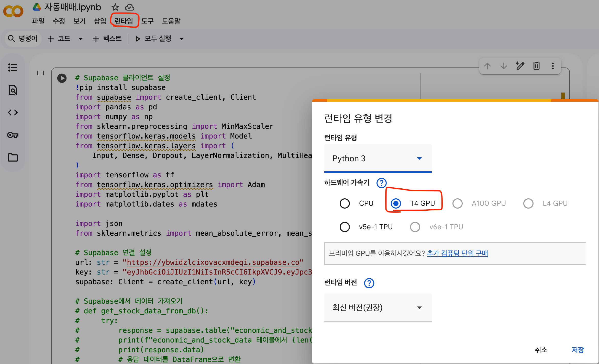
Task: Open the 런타임 menu
Action: click(124, 21)
